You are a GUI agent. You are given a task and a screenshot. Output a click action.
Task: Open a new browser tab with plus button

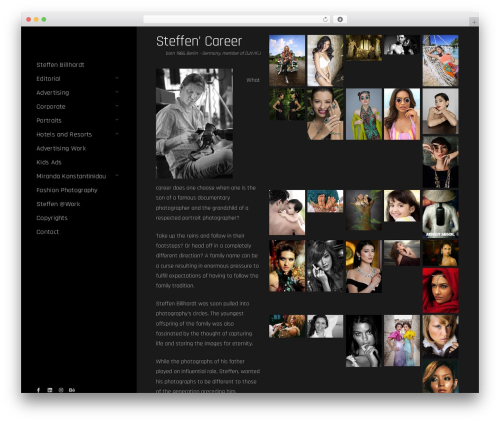tap(474, 22)
